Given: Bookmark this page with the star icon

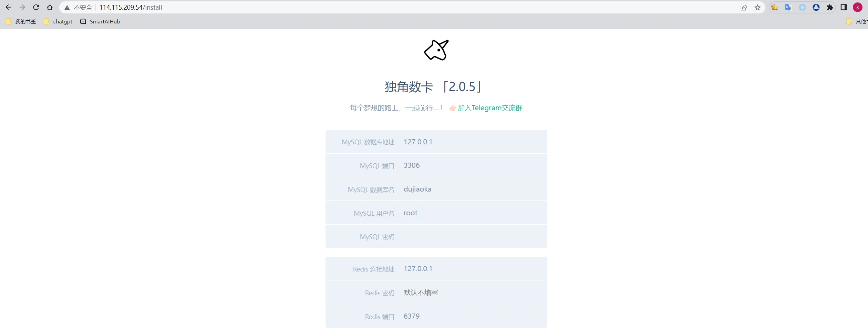Looking at the screenshot, I should [x=758, y=8].
